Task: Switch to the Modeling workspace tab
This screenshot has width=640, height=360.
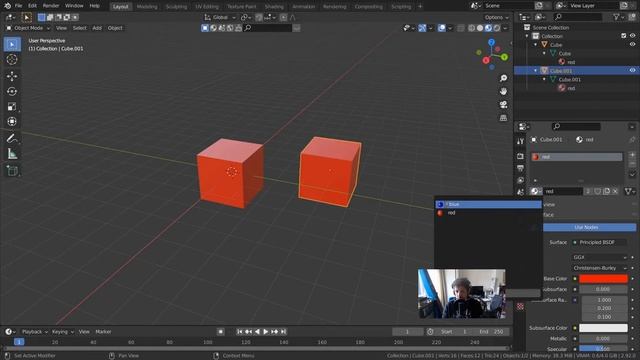Action: click(147, 7)
